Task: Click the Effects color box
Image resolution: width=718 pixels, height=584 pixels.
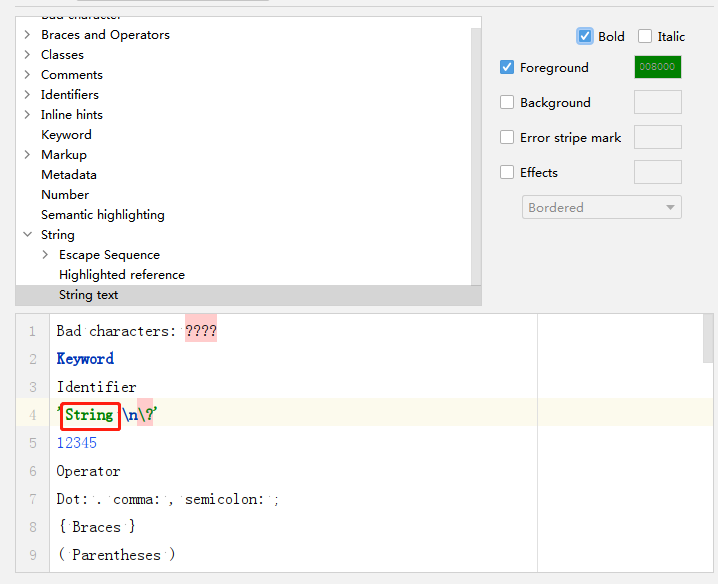Action: click(x=658, y=172)
